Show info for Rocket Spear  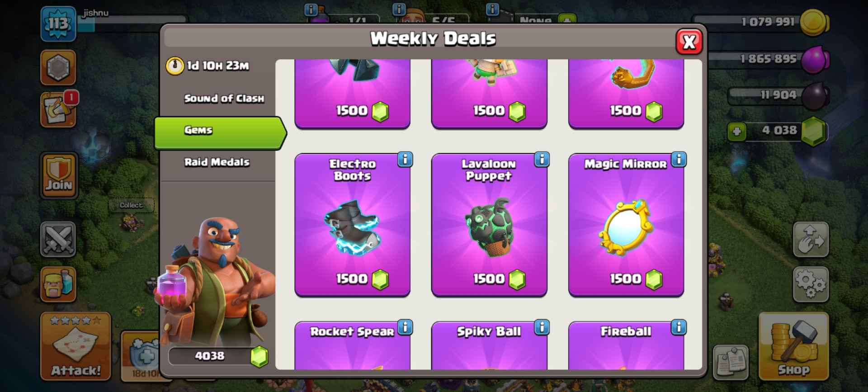coord(405,327)
